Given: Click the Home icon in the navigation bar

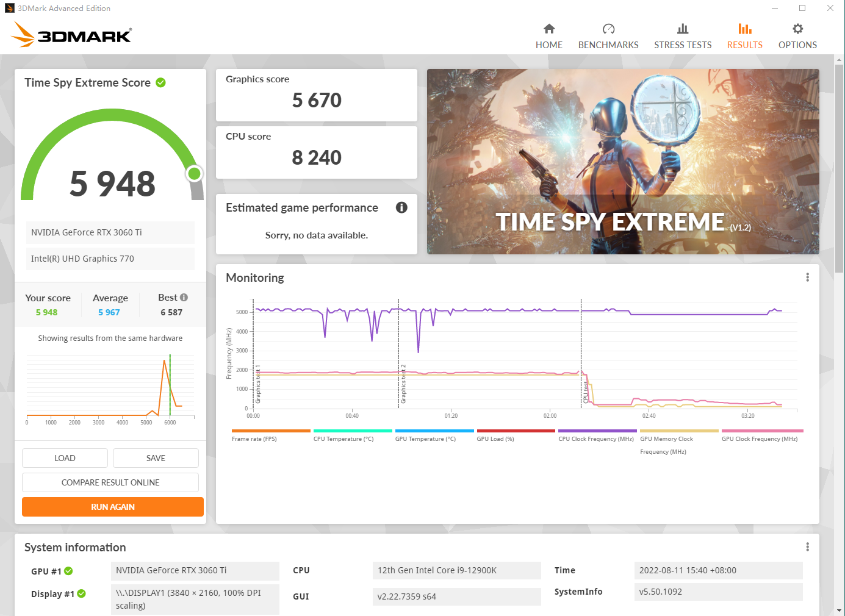Looking at the screenshot, I should 548,28.
